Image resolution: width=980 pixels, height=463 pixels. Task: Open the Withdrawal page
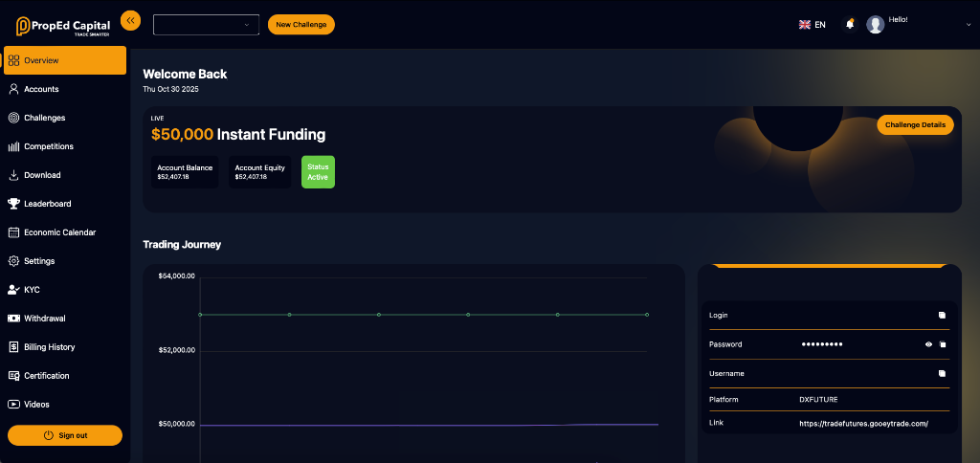coord(65,319)
